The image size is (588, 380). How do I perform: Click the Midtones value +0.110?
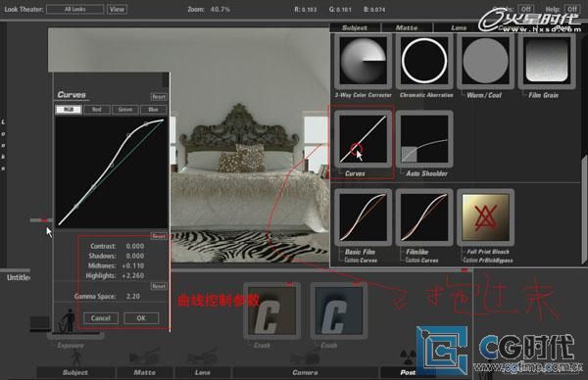tap(132, 265)
